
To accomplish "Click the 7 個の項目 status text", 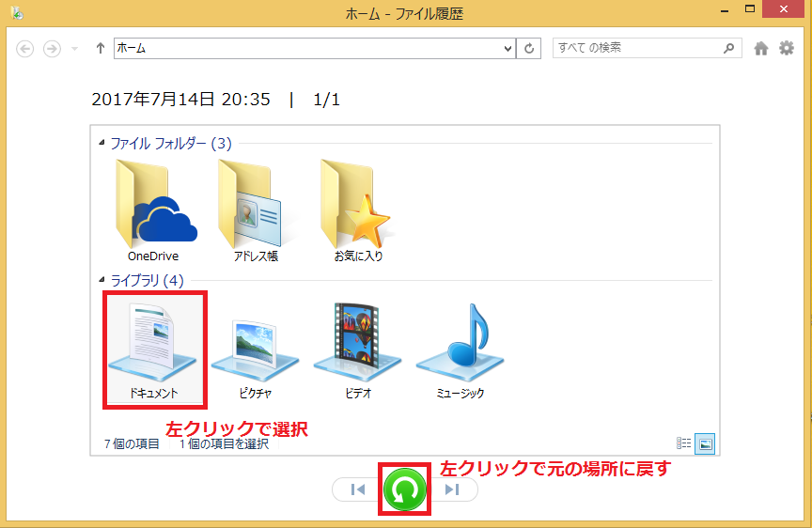I will coord(132,444).
